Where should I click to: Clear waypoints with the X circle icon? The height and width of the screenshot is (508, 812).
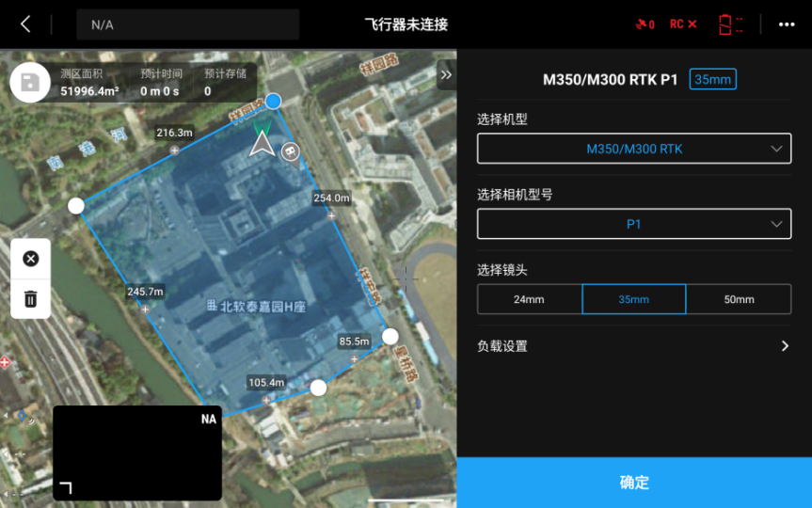[x=30, y=259]
